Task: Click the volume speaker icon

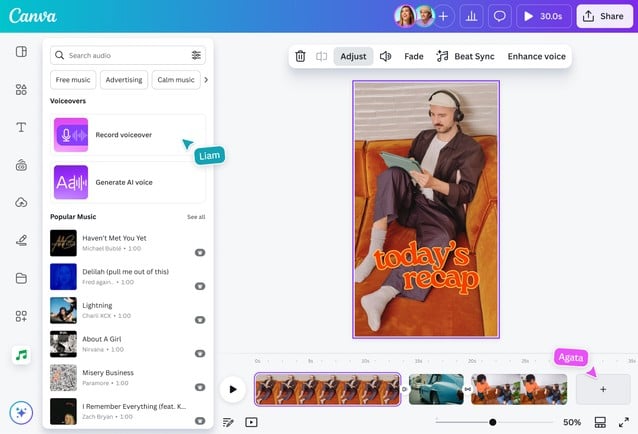Action: click(x=385, y=57)
